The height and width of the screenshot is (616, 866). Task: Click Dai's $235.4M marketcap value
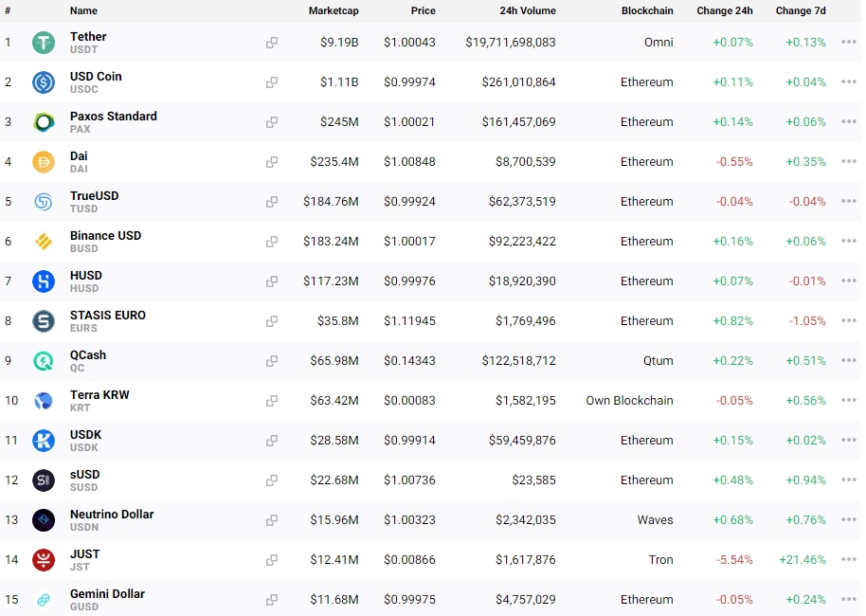(334, 162)
